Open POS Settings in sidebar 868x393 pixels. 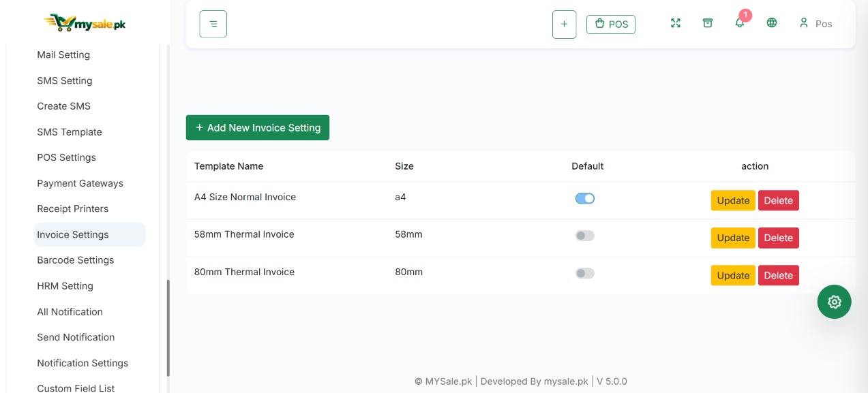[x=67, y=157]
